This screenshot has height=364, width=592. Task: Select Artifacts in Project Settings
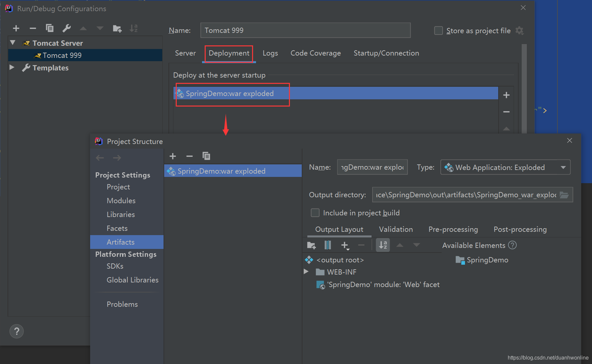pyautogui.click(x=127, y=242)
